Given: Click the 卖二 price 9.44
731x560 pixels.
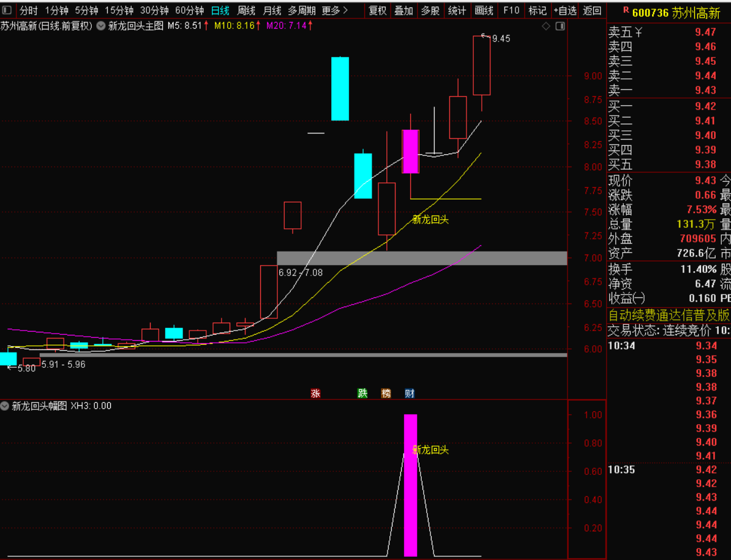Looking at the screenshot, I should coord(705,75).
